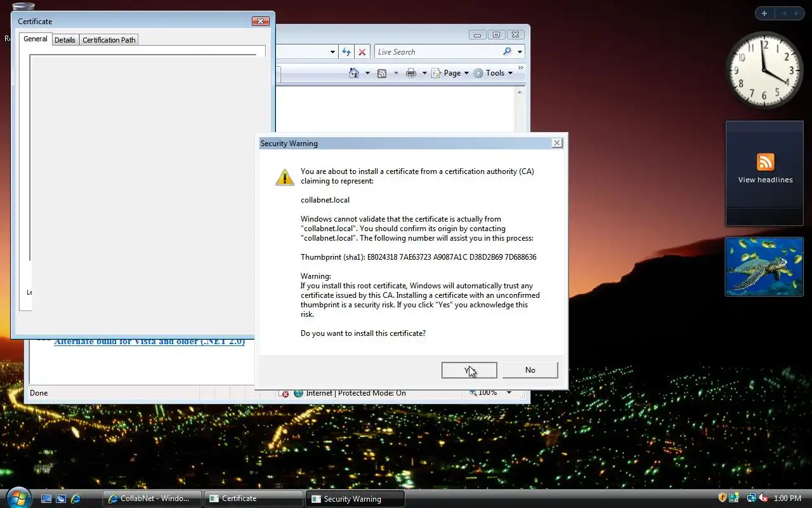
Task: Show more toolbar commands via chevron
Action: pos(521,67)
